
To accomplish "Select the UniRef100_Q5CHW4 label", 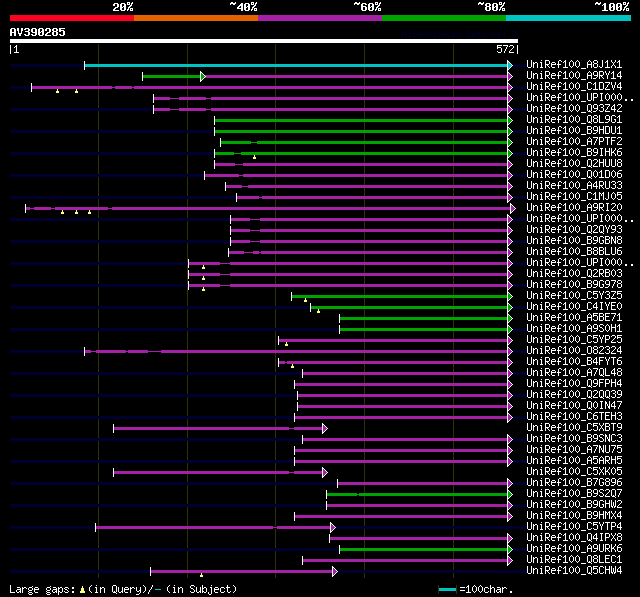I will [x=574, y=571].
